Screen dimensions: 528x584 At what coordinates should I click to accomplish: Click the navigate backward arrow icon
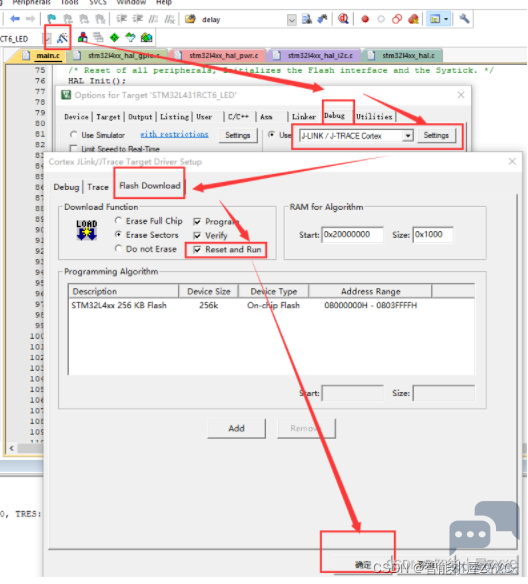[15, 19]
